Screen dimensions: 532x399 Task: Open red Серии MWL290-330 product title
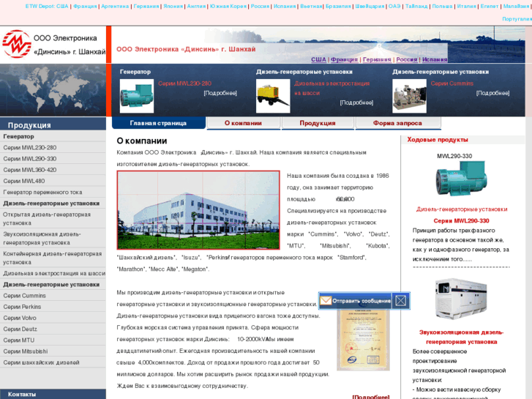(461, 220)
